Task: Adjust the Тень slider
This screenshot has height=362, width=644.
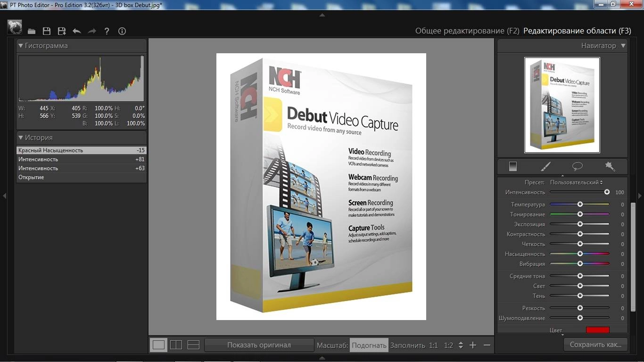Action: tap(579, 296)
